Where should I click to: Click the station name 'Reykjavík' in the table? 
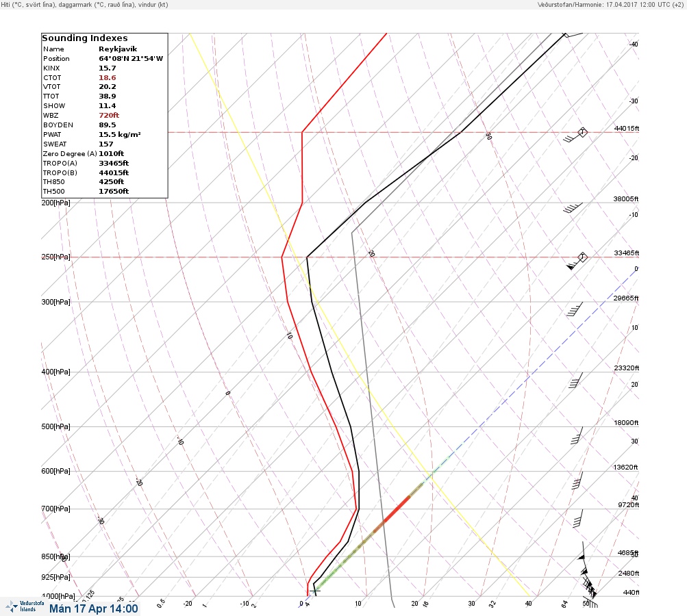118,49
